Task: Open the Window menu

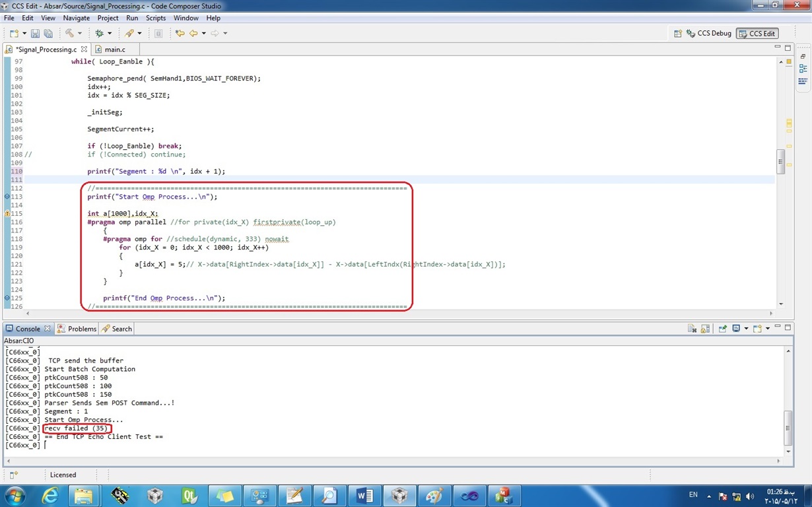Action: click(186, 18)
